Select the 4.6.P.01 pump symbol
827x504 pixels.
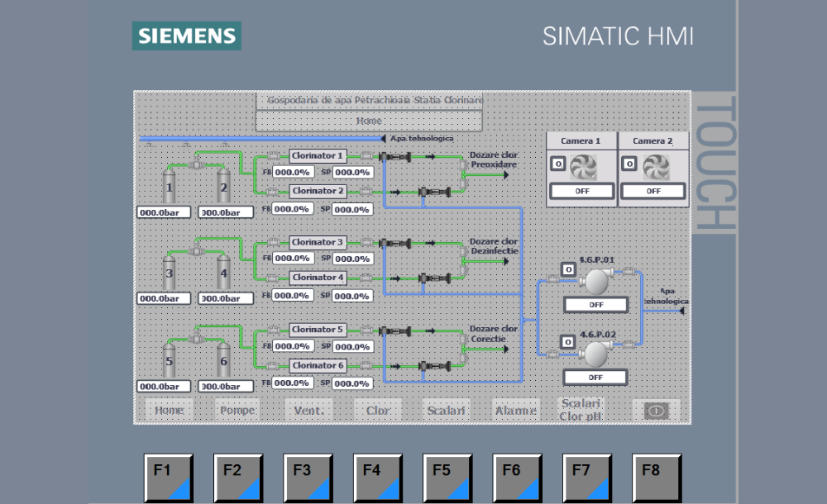[597, 281]
